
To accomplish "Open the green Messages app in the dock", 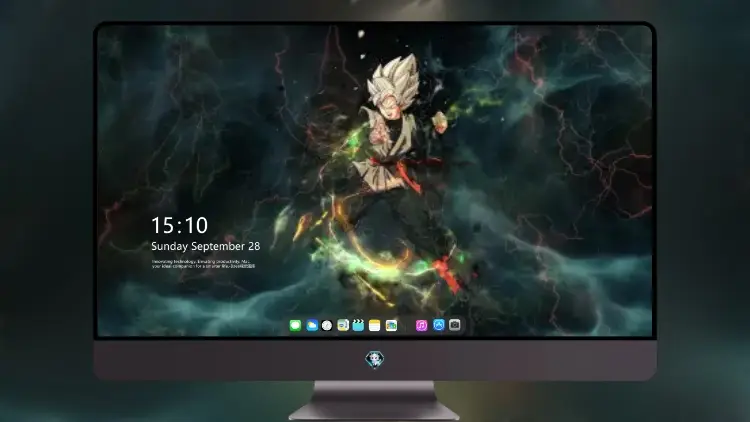I will (295, 325).
